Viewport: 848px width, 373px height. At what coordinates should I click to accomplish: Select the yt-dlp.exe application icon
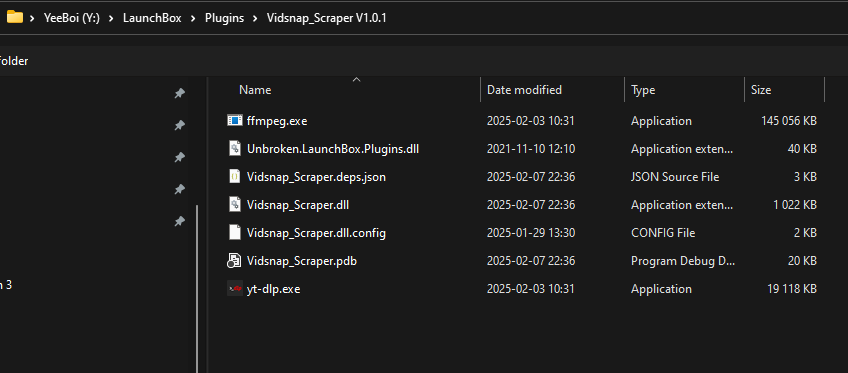[x=234, y=289]
